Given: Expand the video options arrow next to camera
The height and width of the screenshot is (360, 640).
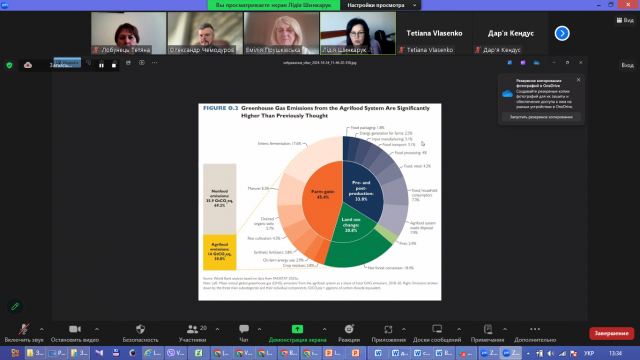Looking at the screenshot, I should pos(97,329).
